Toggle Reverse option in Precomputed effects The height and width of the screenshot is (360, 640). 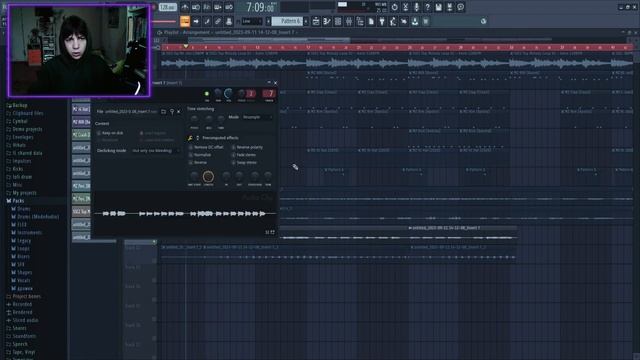click(198, 162)
